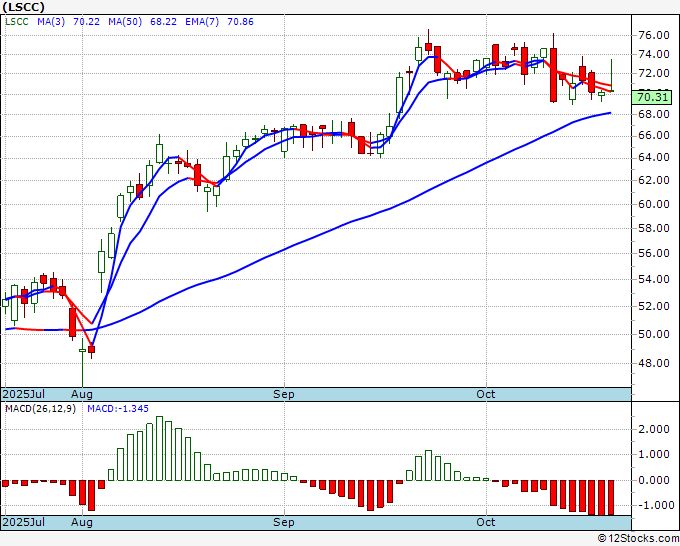Select the green LSCC legend label
The image size is (680, 546).
click(x=17, y=22)
